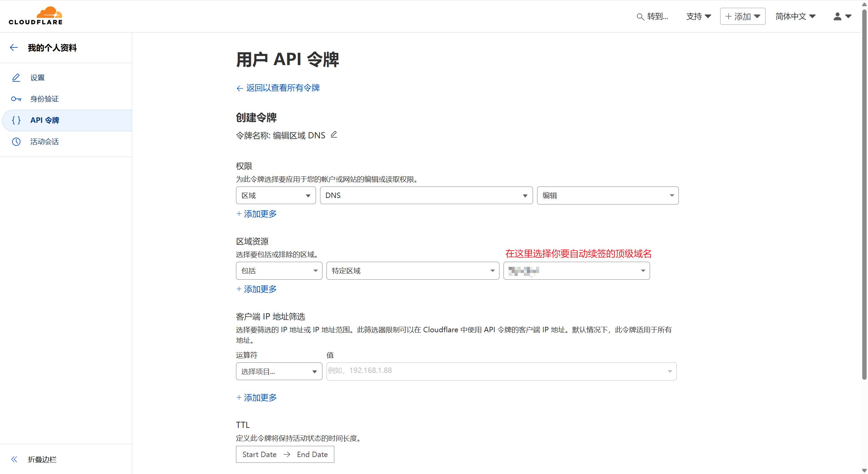Click the Cloudflare logo
Screen dimensions: 868x474
pyautogui.click(x=36, y=16)
